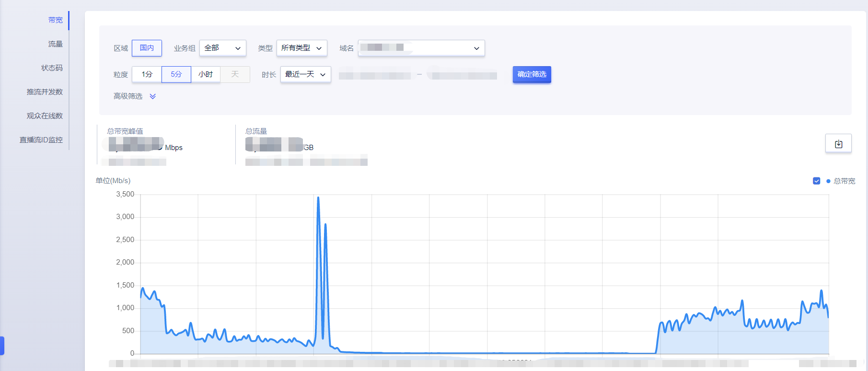Select 天 granularity
The image size is (868, 371).
(235, 74)
